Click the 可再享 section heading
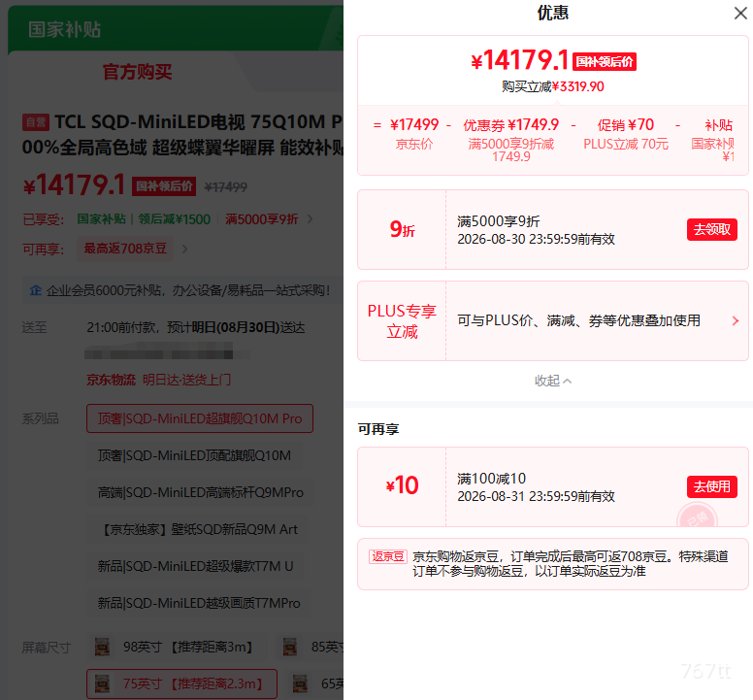Screen dimensions: 753x700 click(378, 428)
